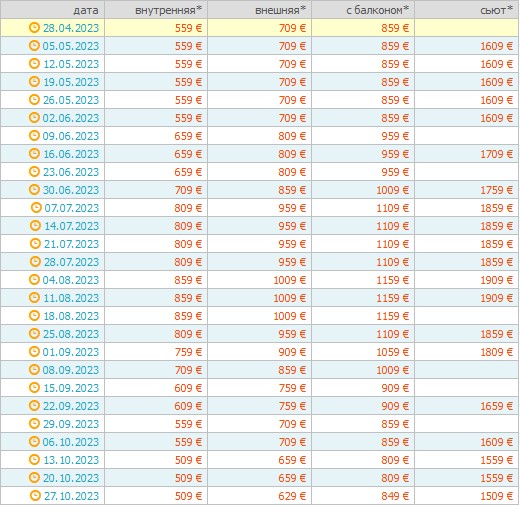
Task: Select the 559 € price for 12.05.2023
Action: click(x=188, y=64)
